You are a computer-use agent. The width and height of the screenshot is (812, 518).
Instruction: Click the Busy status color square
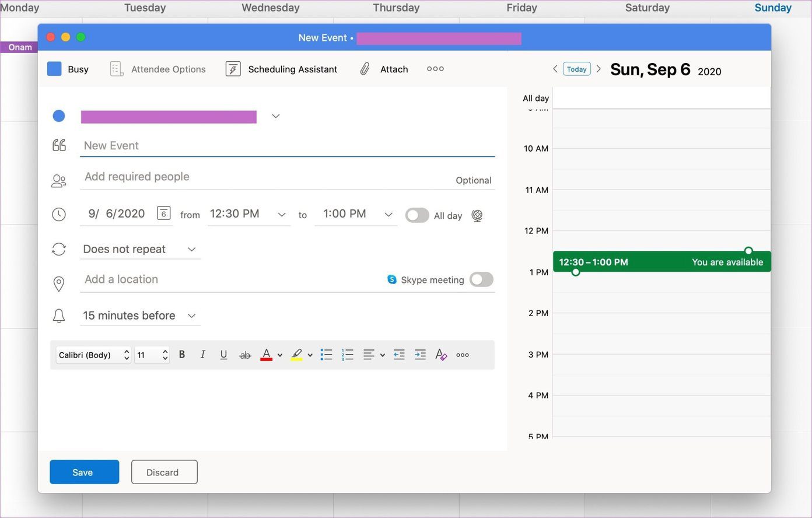54,69
